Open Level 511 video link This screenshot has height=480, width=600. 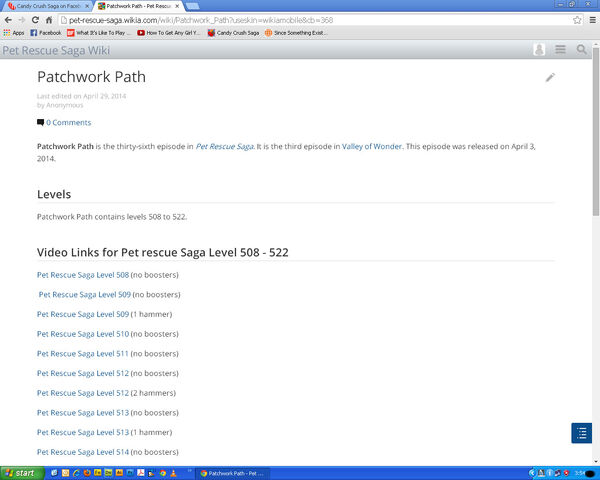tap(83, 354)
